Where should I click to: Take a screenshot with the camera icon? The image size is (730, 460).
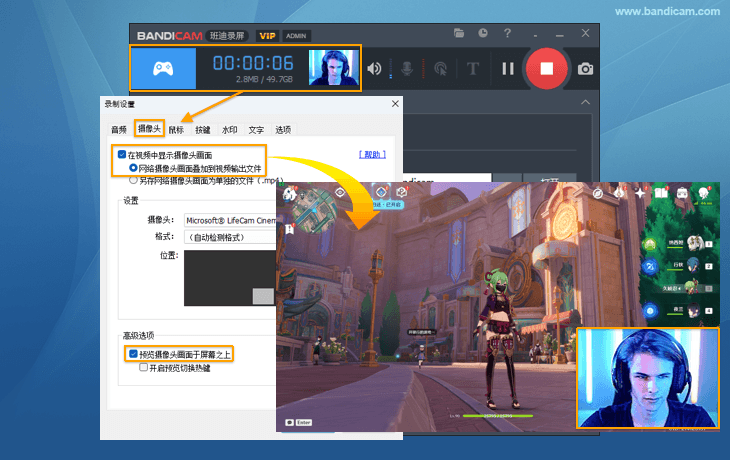click(585, 69)
